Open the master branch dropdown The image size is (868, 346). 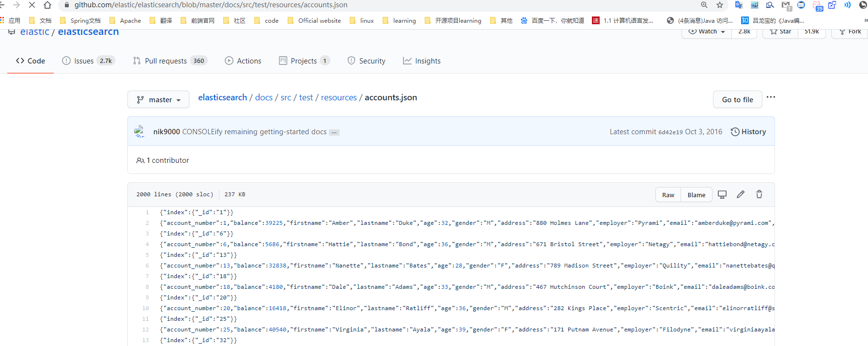tap(158, 99)
